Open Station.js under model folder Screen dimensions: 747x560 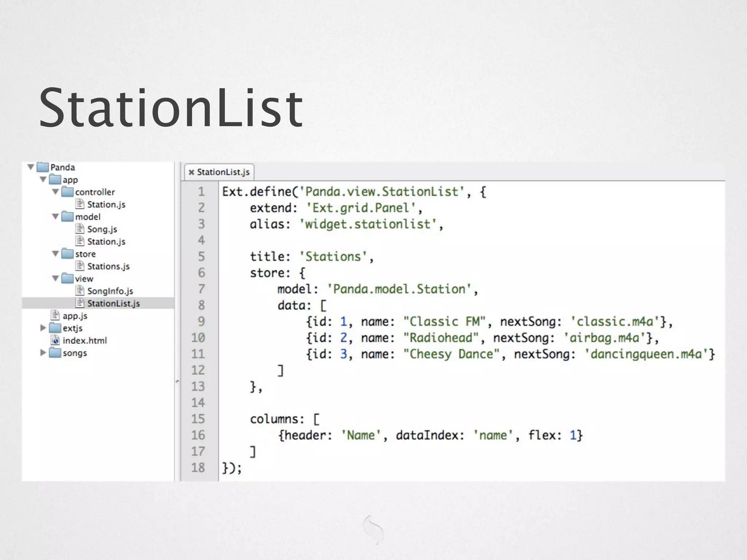click(106, 242)
